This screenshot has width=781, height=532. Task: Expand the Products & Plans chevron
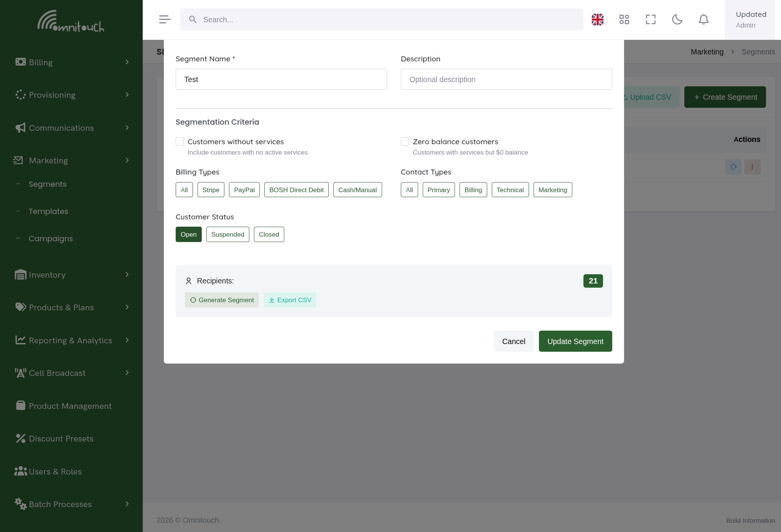coord(127,307)
